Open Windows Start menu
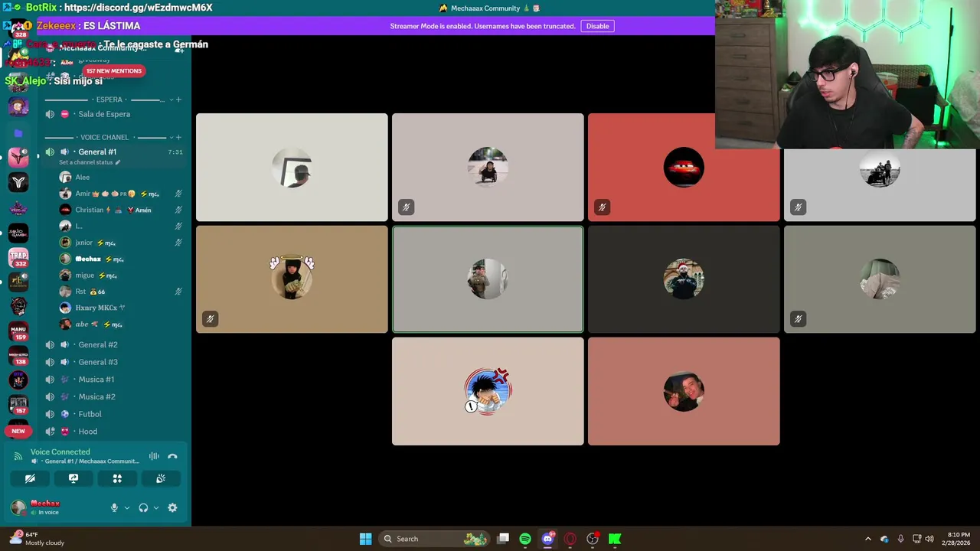This screenshot has width=980, height=551. coord(366,539)
